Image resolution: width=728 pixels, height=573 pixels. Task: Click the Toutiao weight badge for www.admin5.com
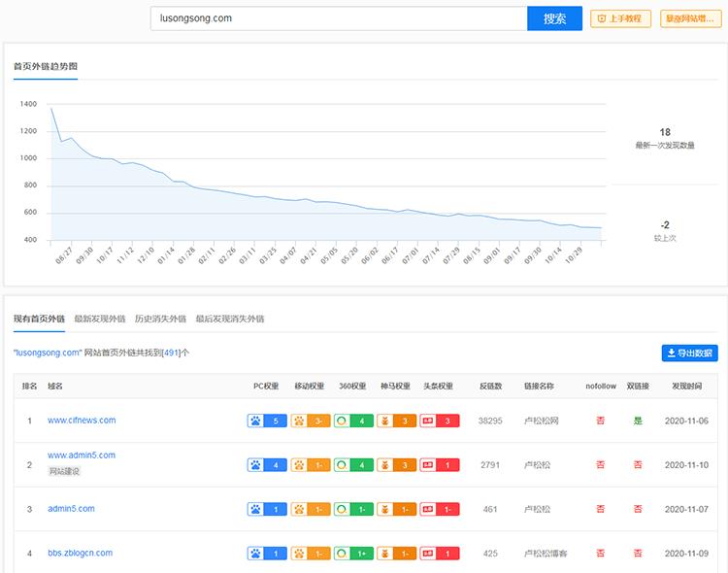[440, 465]
